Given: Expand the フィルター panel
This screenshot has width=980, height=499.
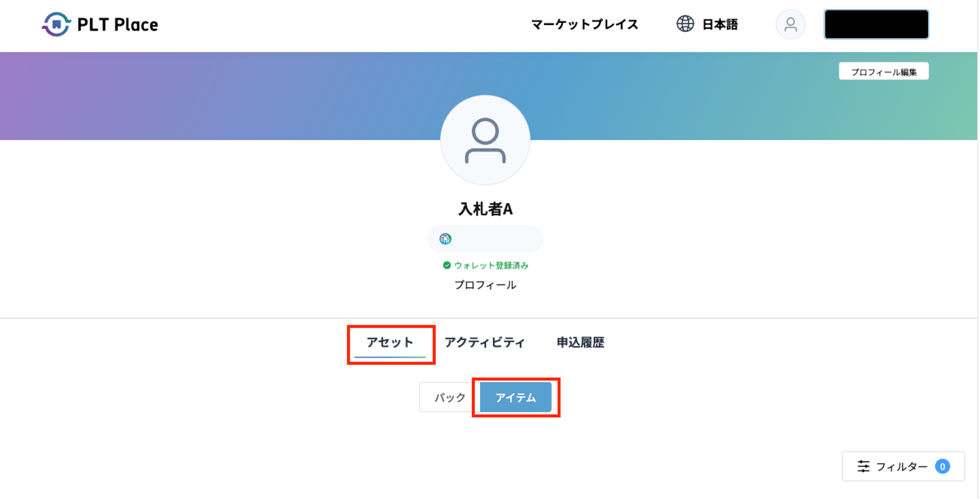Looking at the screenshot, I should tap(903, 466).
